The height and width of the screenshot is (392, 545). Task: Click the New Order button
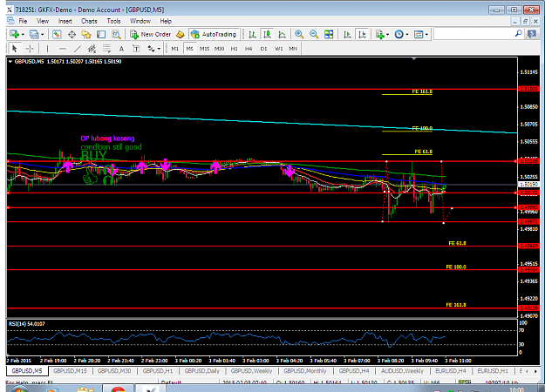point(151,34)
